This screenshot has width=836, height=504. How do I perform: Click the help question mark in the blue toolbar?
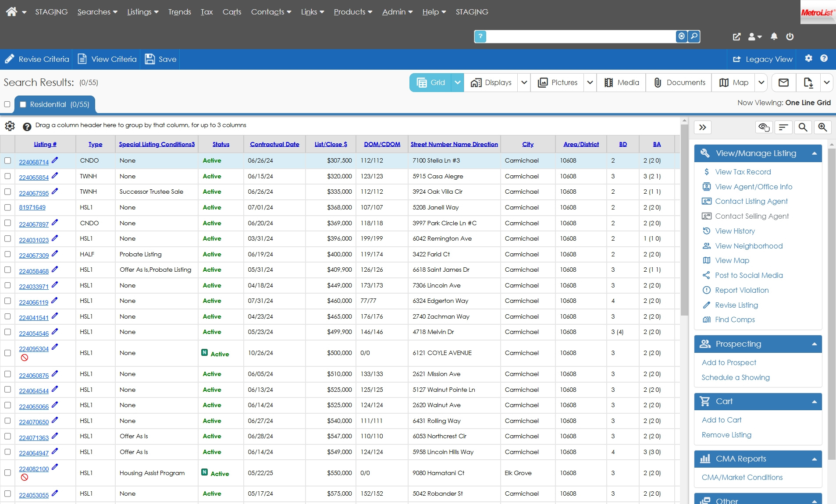coord(824,58)
